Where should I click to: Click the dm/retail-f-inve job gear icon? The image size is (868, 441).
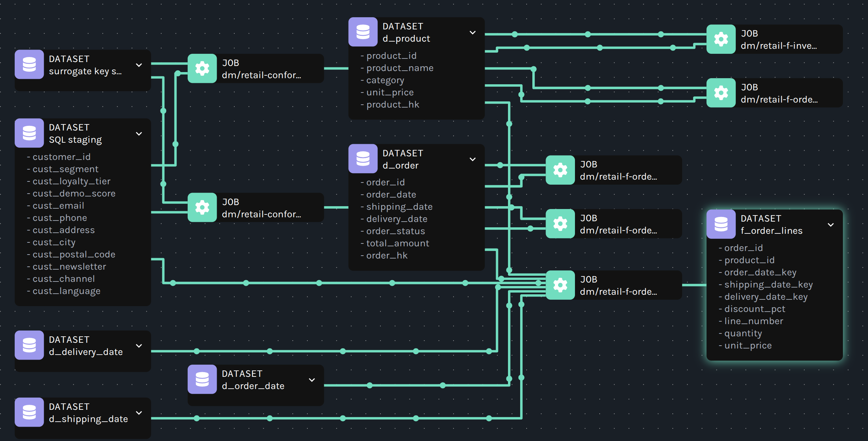point(721,39)
